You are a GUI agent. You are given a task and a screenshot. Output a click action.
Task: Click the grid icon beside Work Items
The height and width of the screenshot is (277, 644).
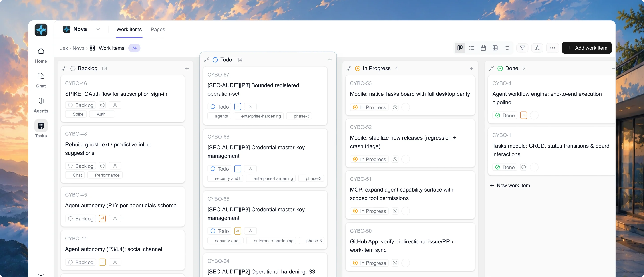(x=92, y=48)
